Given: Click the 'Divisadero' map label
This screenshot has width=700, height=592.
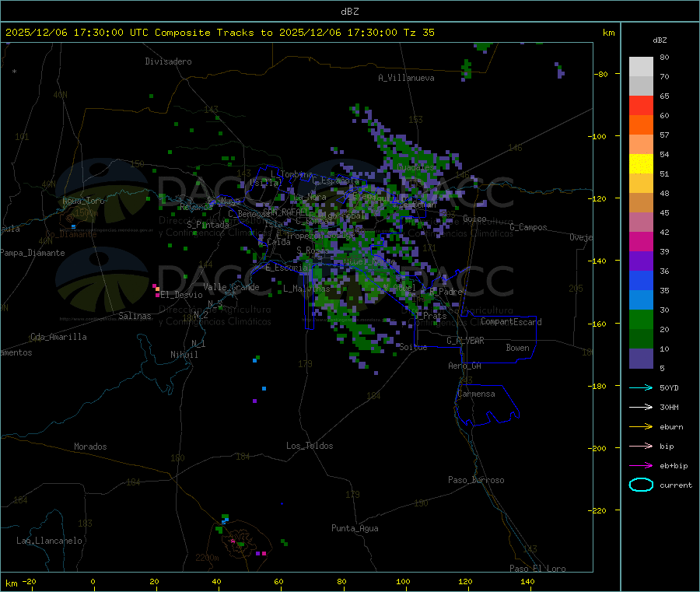Looking at the screenshot, I should click(x=168, y=61).
